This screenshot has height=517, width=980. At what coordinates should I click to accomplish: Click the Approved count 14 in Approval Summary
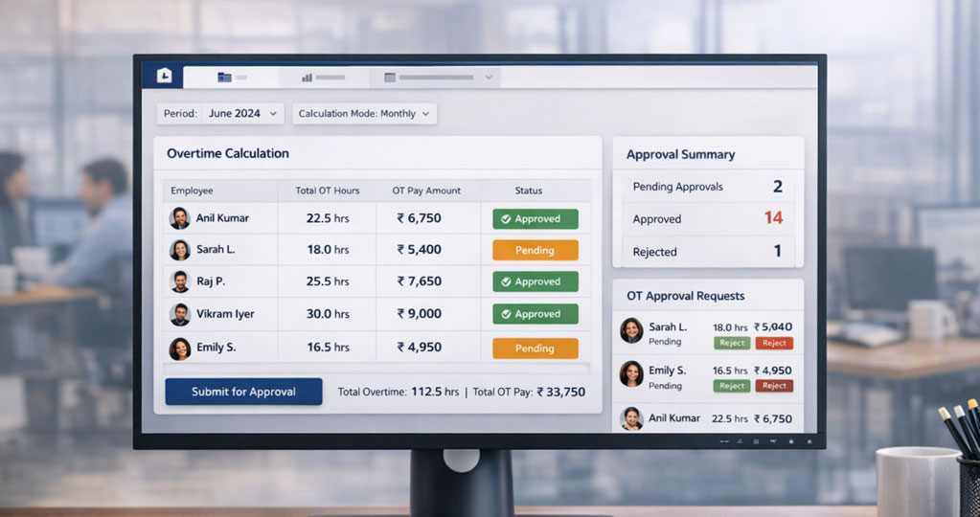click(x=773, y=218)
